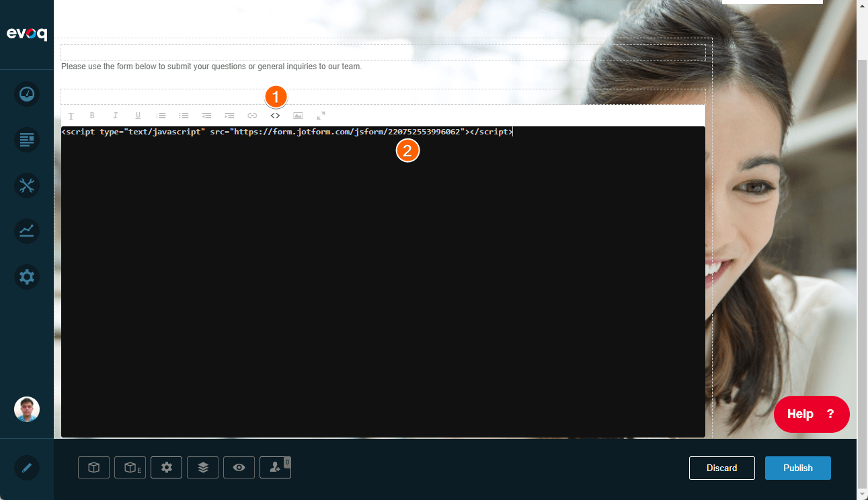This screenshot has width=868, height=500.
Task: Insert a hyperlink from the editor toolbar
Action: point(252,115)
